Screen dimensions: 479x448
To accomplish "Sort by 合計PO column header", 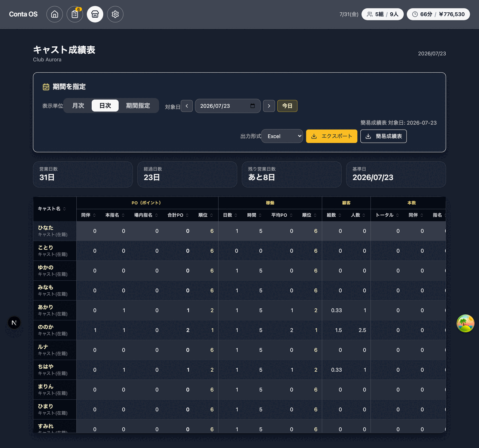I will 178,215.
